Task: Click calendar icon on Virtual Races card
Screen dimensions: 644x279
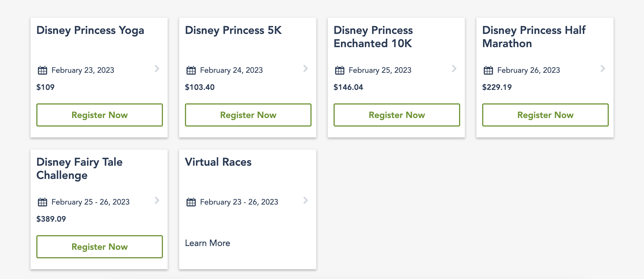Action: [191, 202]
